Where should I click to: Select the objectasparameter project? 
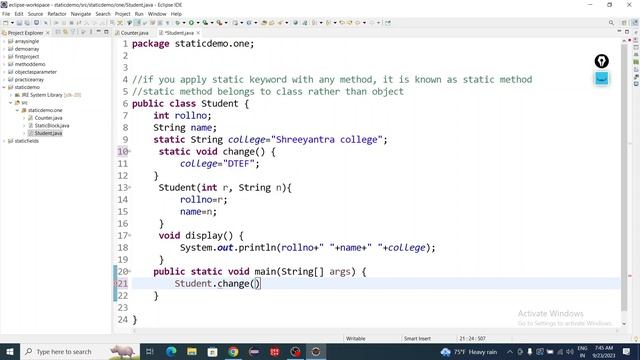[x=36, y=72]
